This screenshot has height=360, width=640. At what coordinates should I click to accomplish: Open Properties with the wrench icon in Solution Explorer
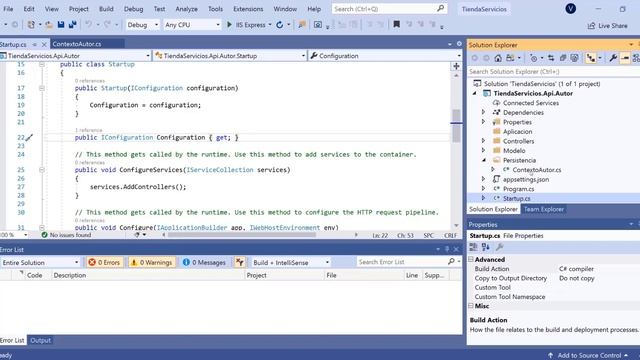pyautogui.click(x=613, y=58)
